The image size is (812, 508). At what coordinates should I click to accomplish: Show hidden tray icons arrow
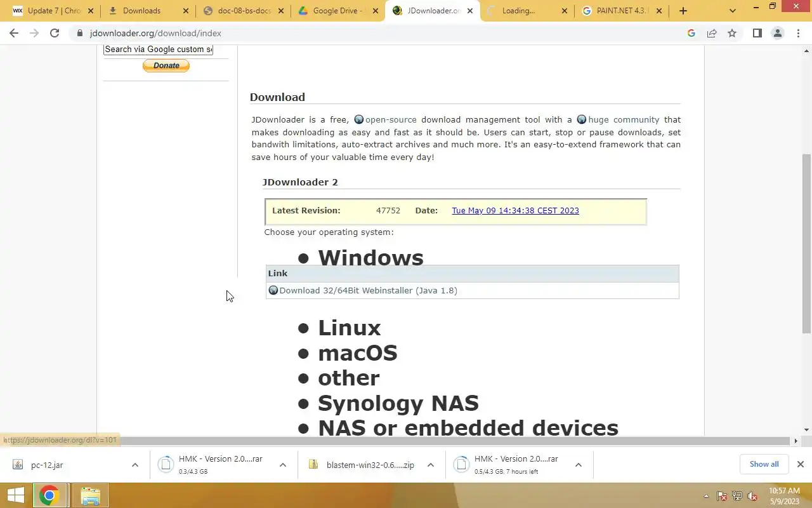pyautogui.click(x=706, y=496)
